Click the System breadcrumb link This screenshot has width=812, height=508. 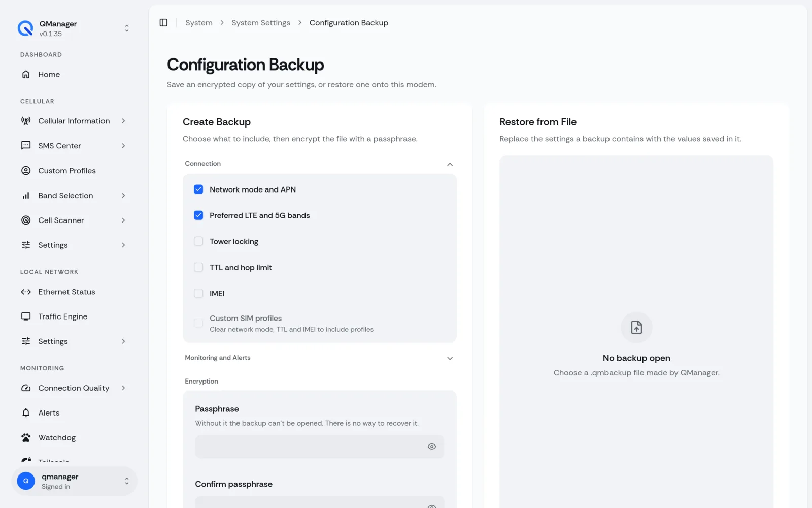tap(199, 23)
